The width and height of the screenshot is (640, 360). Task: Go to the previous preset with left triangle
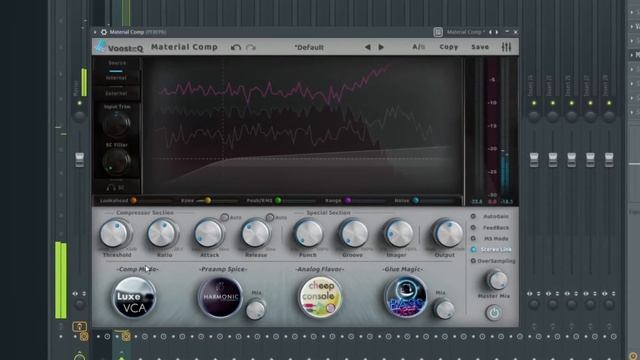pos(367,47)
